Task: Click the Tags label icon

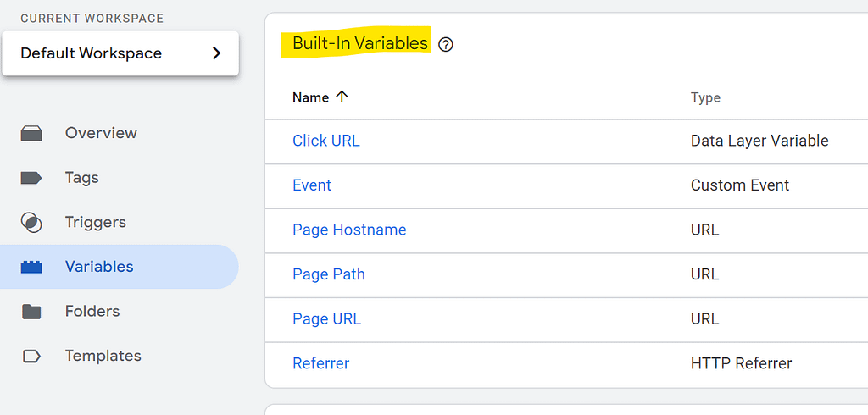Action: tap(31, 178)
